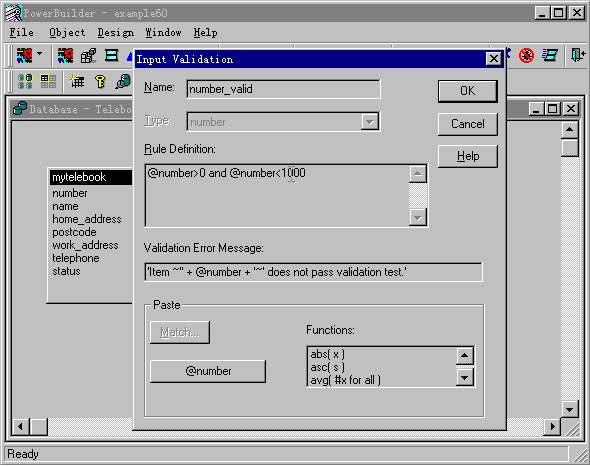This screenshot has width=590, height=466.
Task: Click the teal script scroll icon
Action: 550,56
